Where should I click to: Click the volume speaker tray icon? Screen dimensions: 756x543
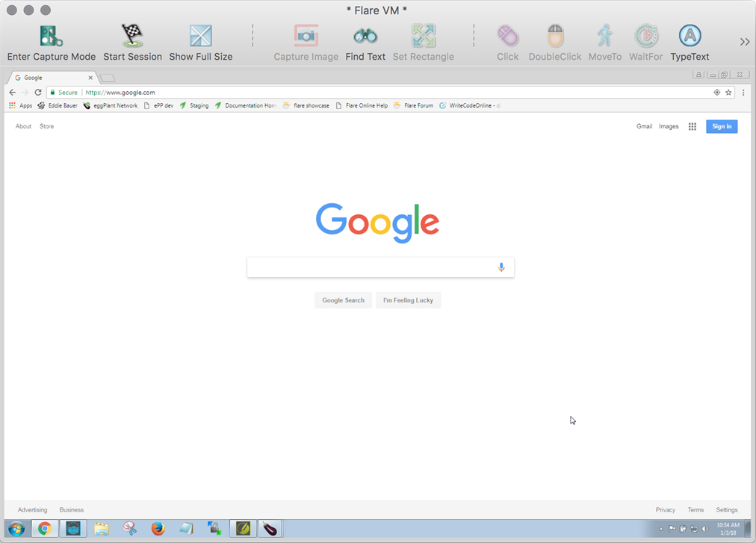click(705, 529)
